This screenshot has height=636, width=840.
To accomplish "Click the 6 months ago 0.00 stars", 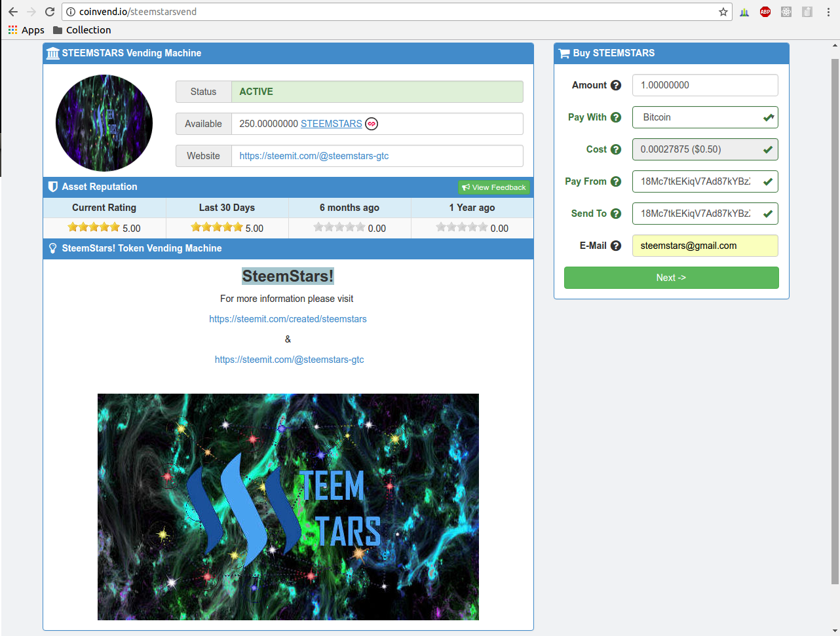I will (339, 227).
